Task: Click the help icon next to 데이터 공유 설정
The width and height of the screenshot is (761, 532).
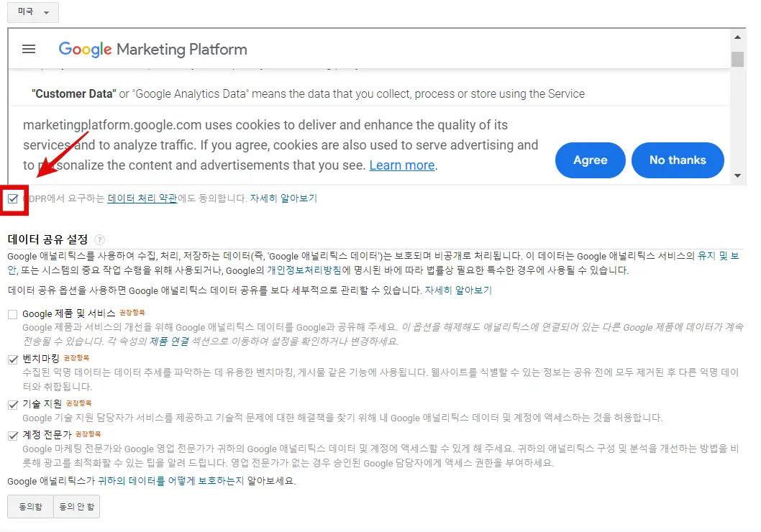Action: click(x=99, y=239)
